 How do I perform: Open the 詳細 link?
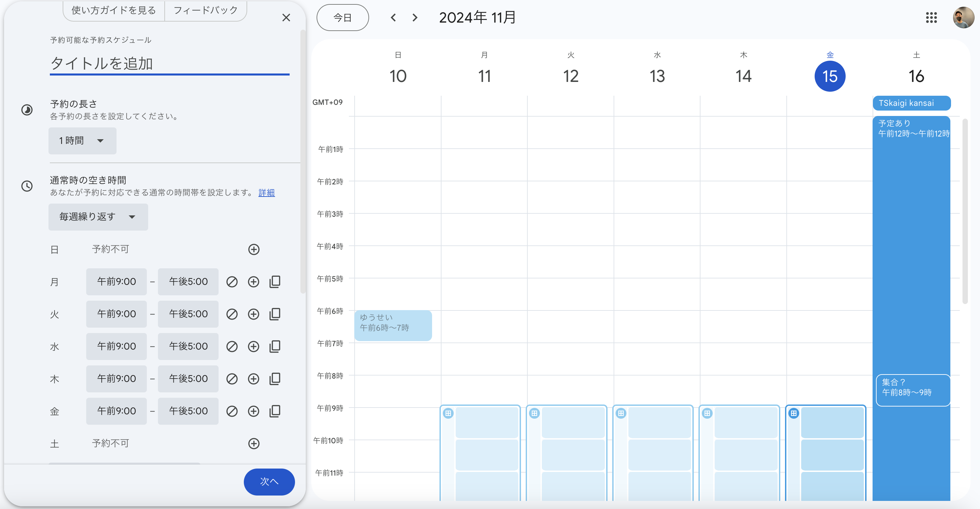(266, 192)
